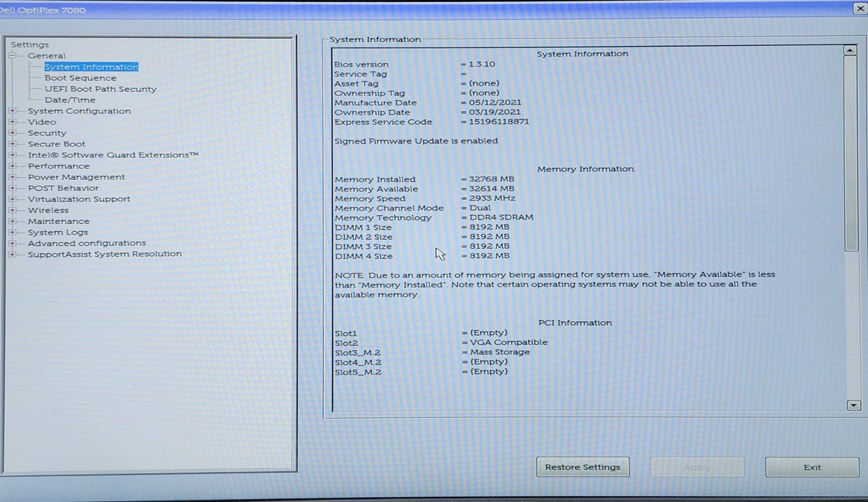
Task: Click Slot2 VGA Compatible value
Action: tap(508, 342)
